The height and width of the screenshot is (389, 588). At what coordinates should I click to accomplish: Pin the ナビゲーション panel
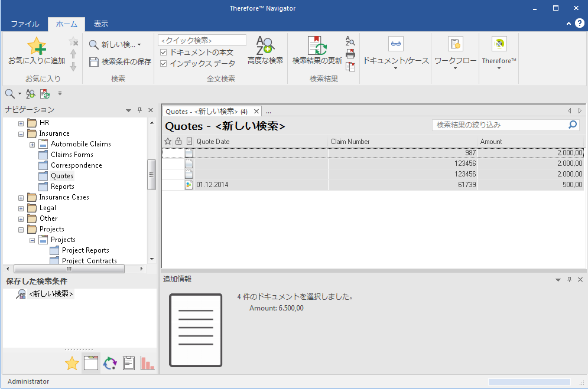point(139,110)
